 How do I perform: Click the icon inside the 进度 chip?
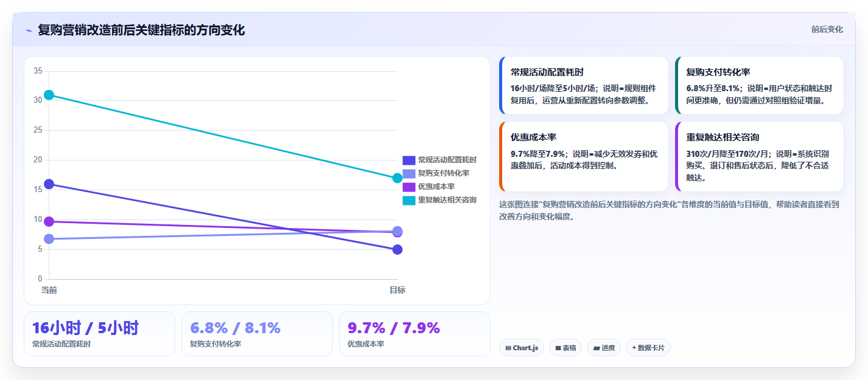[597, 348]
